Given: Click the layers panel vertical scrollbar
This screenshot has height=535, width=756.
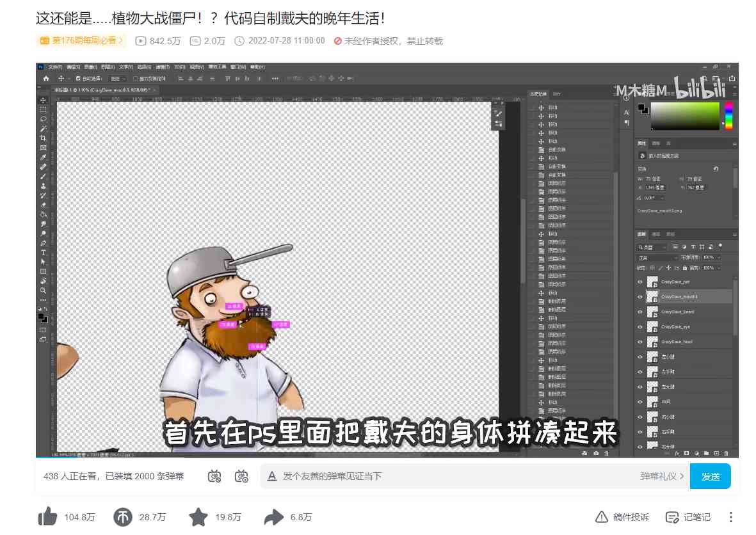Looking at the screenshot, I should click(736, 308).
